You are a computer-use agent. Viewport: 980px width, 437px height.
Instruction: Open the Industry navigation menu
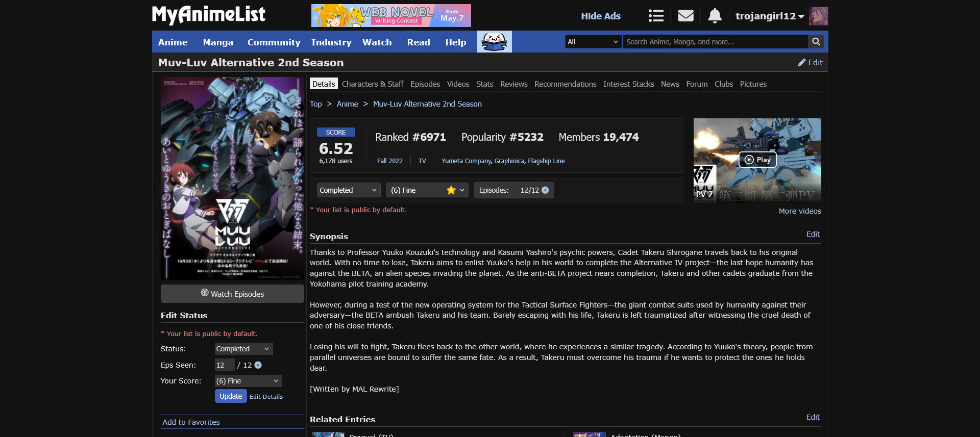click(331, 42)
